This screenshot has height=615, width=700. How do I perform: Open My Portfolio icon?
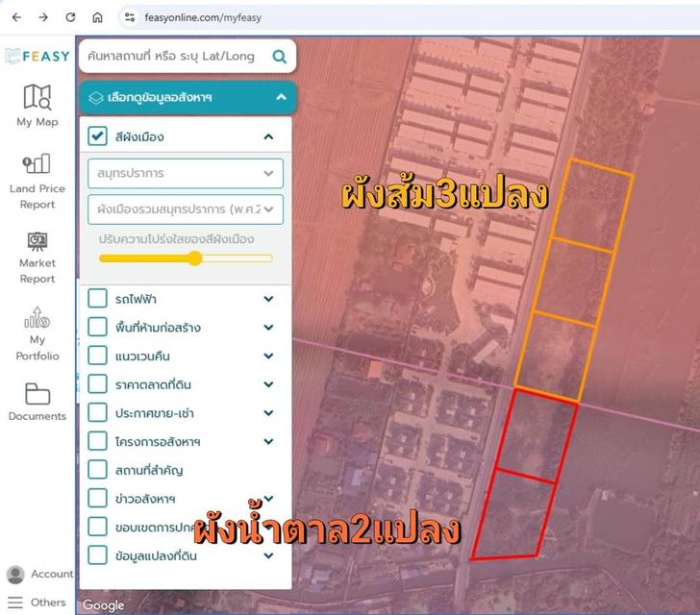[x=37, y=318]
